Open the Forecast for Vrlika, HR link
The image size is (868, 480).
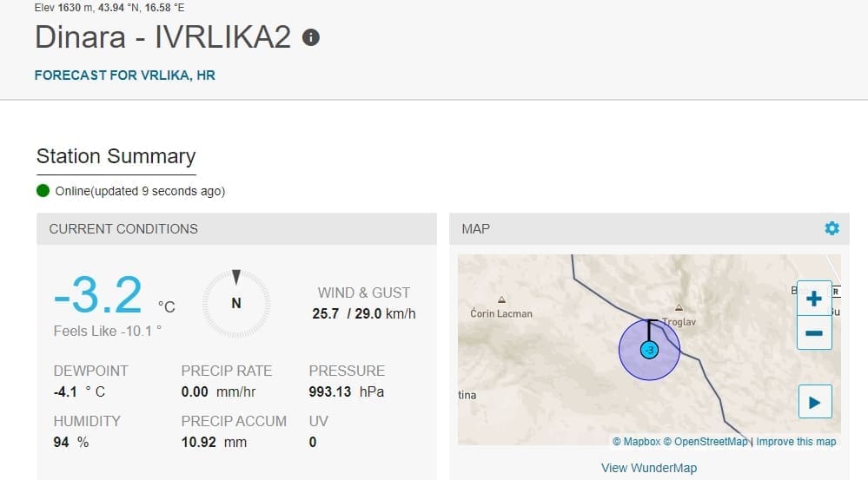tap(124, 76)
